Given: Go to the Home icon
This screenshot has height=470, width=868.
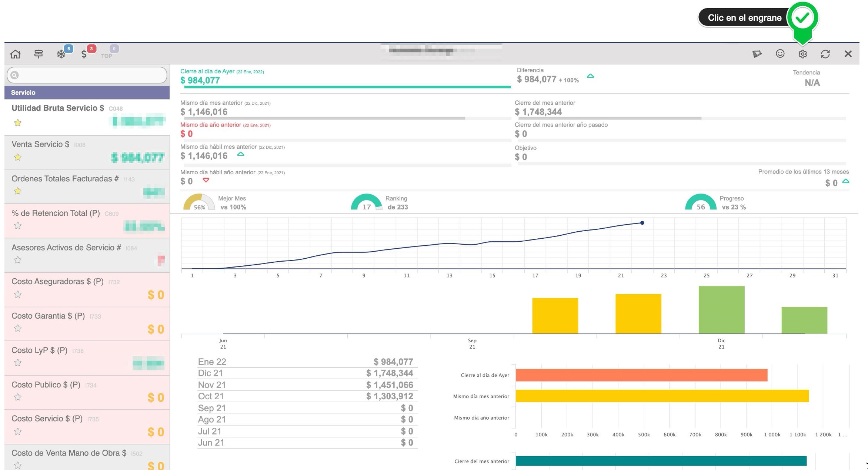Looking at the screenshot, I should [16, 54].
